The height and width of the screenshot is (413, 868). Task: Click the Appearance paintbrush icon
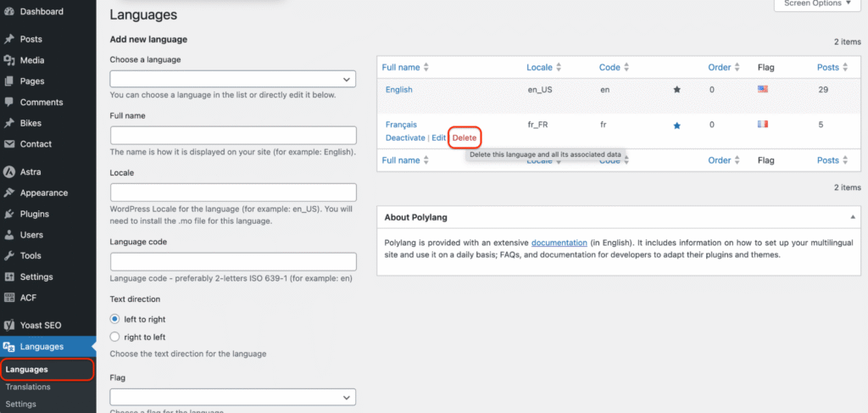8,193
